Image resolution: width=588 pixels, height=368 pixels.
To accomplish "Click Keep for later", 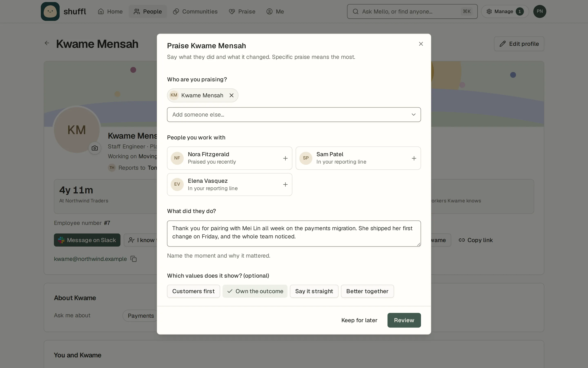I will (x=359, y=320).
